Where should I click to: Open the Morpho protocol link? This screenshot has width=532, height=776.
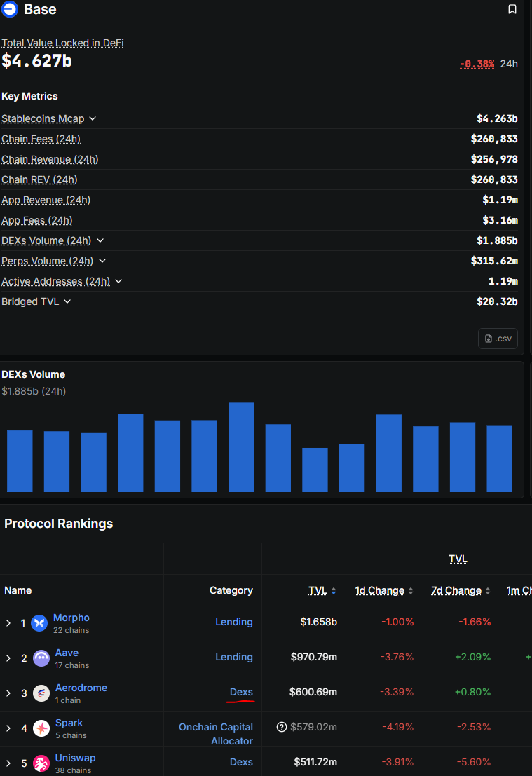pos(71,618)
